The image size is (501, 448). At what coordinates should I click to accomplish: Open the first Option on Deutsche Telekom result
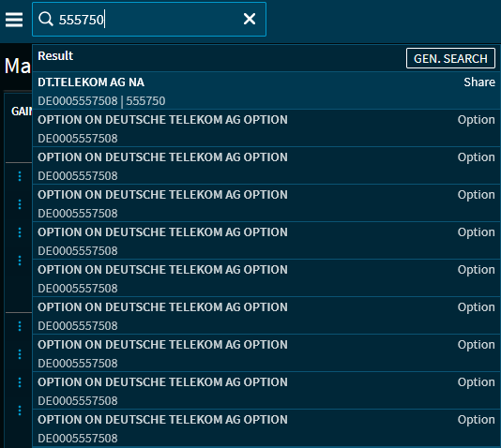tap(266, 128)
